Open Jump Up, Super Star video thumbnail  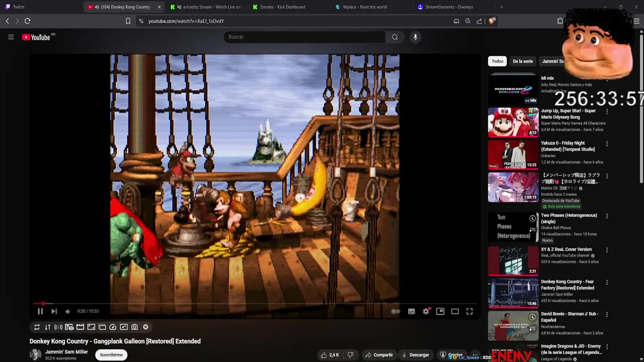513,122
